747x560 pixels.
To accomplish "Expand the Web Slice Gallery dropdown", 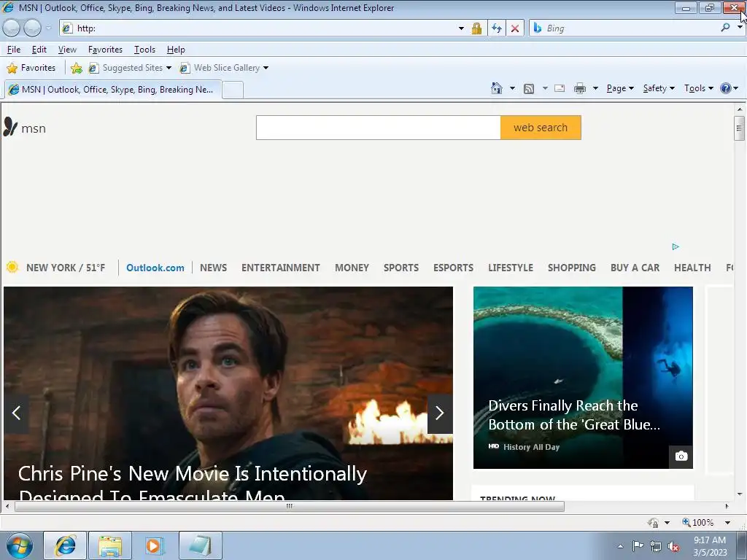I will tap(266, 68).
